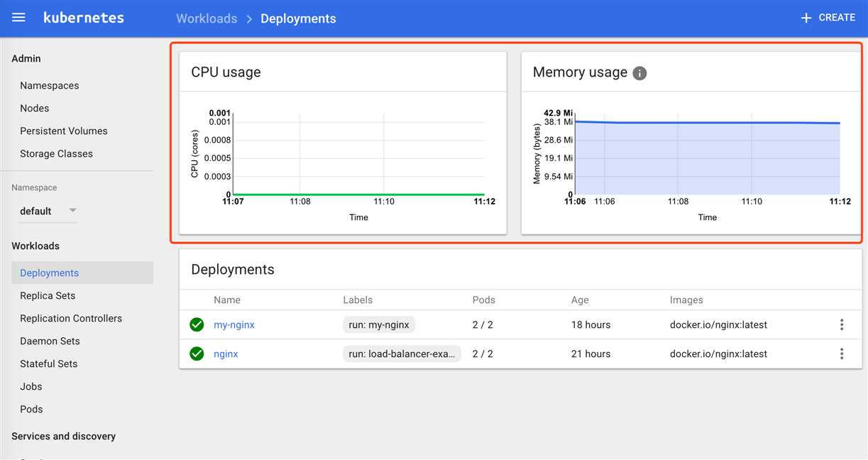Open Replication Controllers
This screenshot has height=460, width=868.
coord(71,318)
